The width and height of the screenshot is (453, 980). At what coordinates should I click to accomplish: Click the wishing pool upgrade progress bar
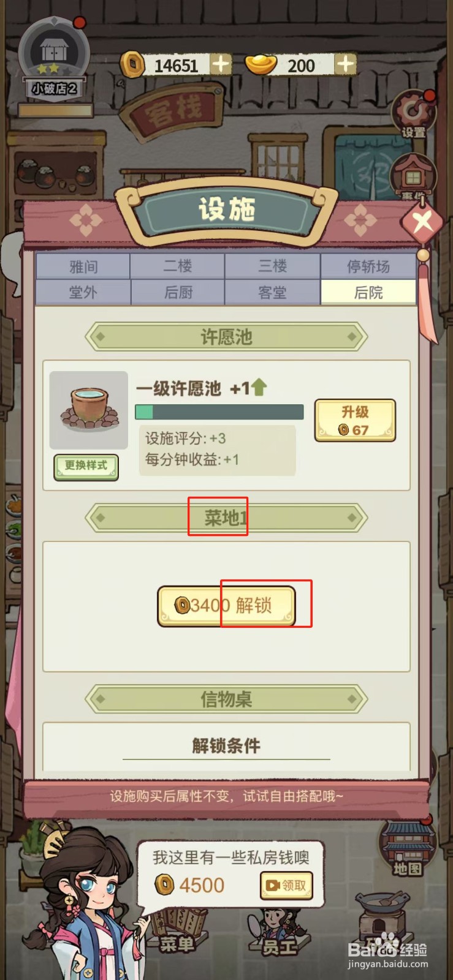pyautogui.click(x=219, y=412)
